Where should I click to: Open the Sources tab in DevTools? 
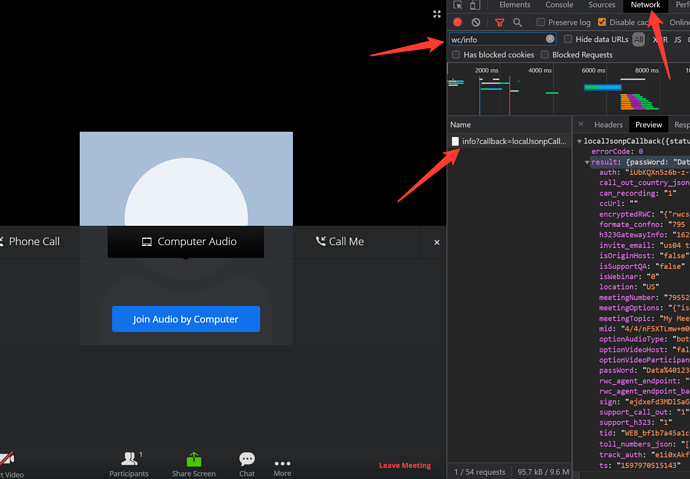click(x=602, y=5)
